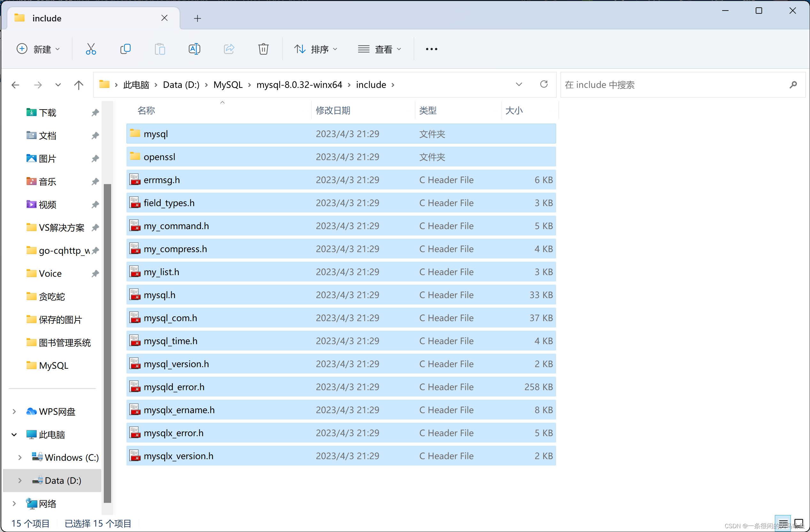Open the 排序 sort dropdown

click(316, 49)
